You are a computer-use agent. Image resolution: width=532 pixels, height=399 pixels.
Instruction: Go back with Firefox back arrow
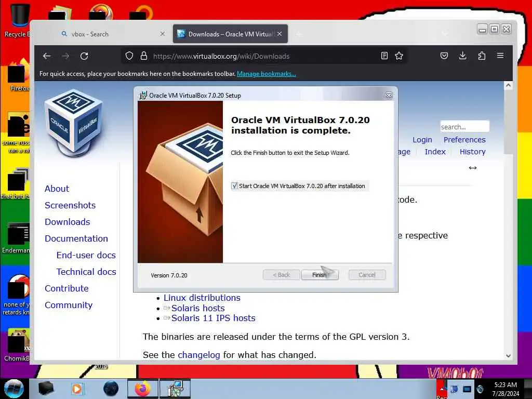pos(47,56)
